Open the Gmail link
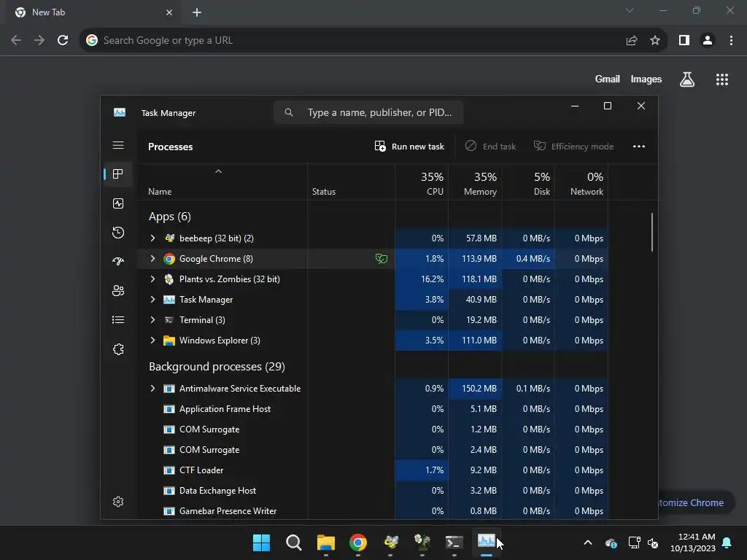Screen dimensions: 747x560 (608, 79)
